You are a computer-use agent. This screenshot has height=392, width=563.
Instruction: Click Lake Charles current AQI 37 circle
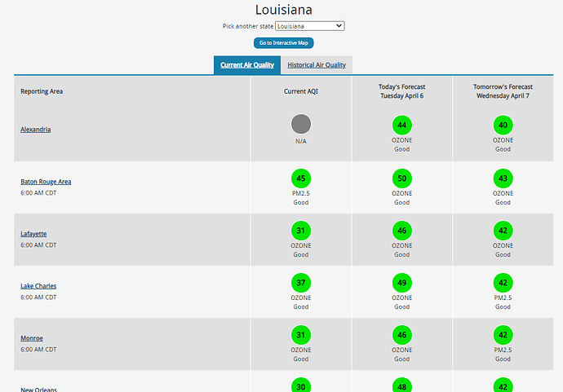coord(301,283)
